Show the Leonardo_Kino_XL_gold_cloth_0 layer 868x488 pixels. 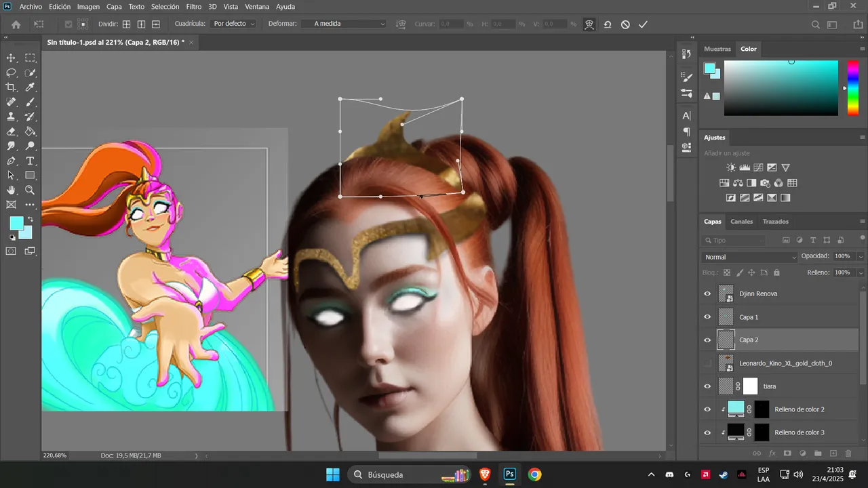[x=707, y=363]
